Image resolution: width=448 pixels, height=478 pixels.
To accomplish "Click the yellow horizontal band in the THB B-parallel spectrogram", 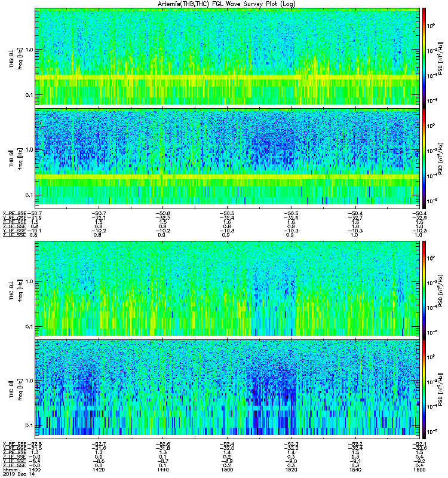I will click(x=227, y=177).
